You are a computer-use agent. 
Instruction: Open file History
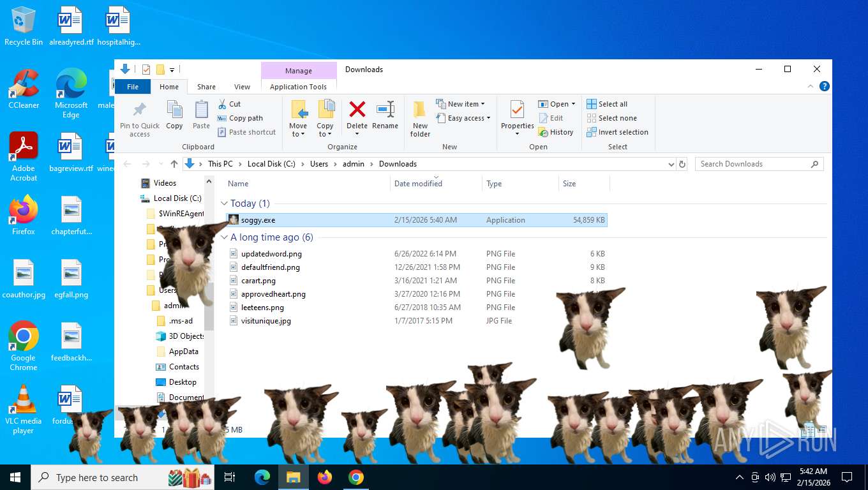coord(556,132)
